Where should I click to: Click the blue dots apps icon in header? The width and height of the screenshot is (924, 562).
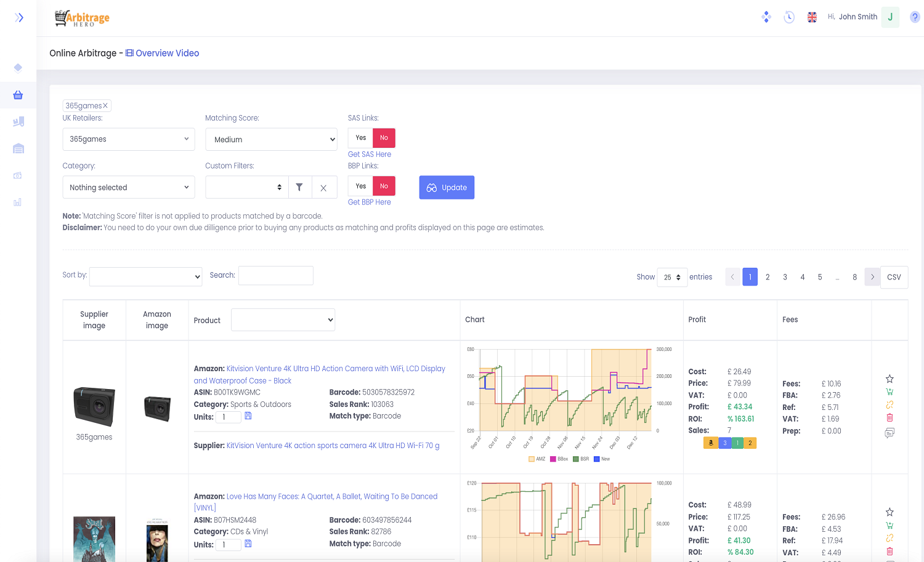coord(766,17)
